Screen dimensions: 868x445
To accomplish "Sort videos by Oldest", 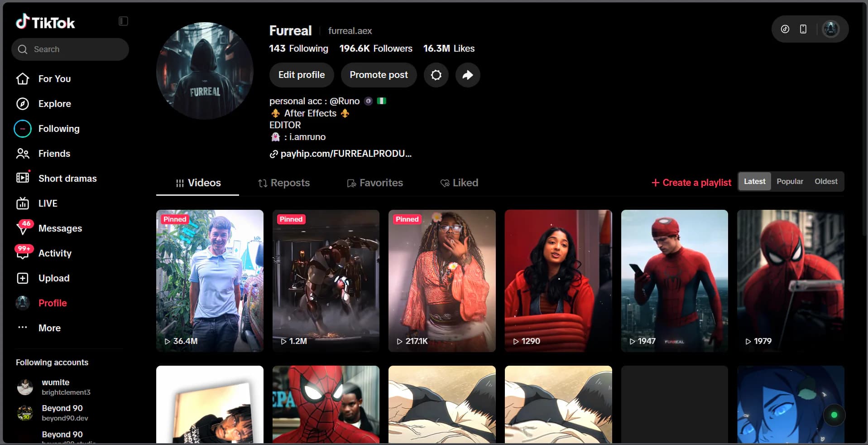I will [826, 181].
